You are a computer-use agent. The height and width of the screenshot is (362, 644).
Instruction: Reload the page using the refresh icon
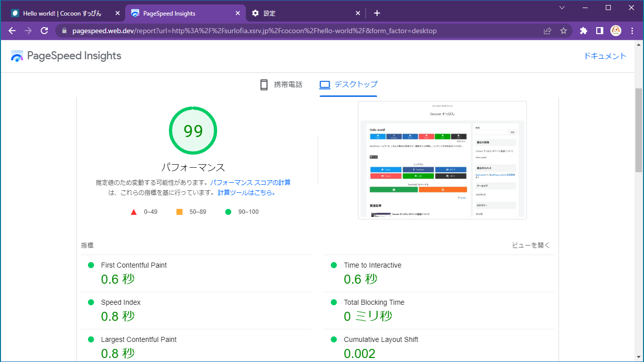[44, 30]
